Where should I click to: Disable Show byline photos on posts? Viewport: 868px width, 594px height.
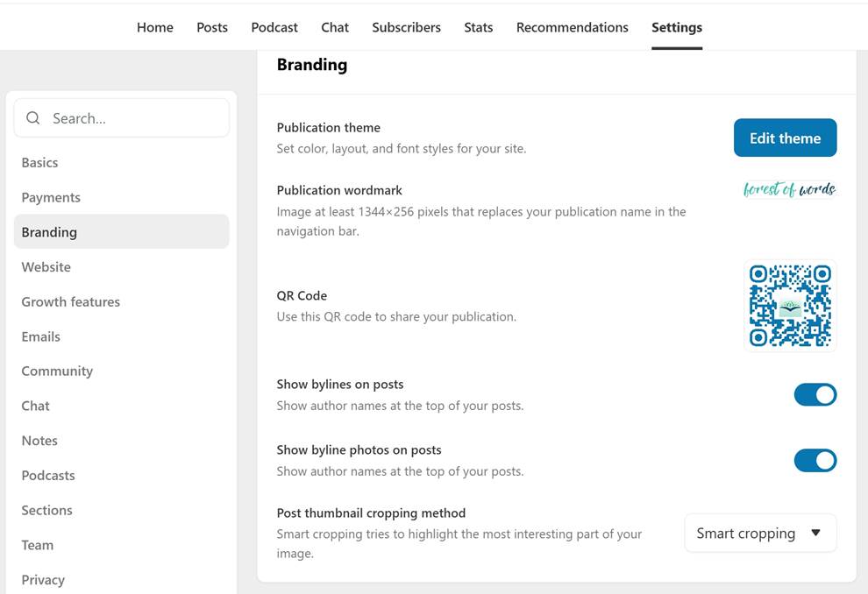point(815,460)
